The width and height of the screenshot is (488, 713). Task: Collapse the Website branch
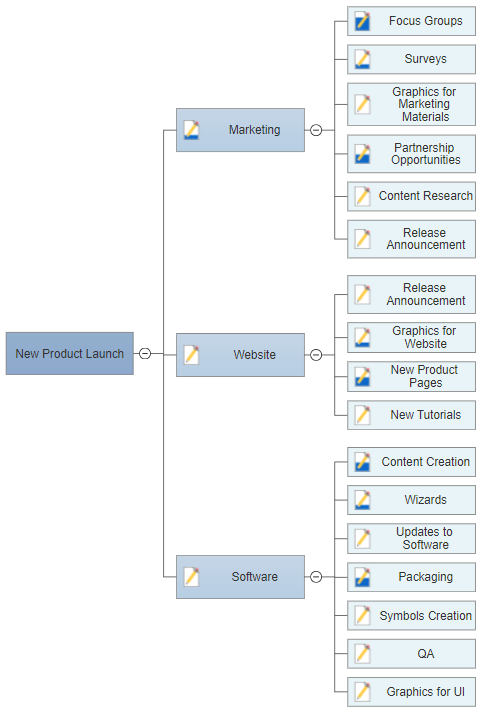[316, 355]
